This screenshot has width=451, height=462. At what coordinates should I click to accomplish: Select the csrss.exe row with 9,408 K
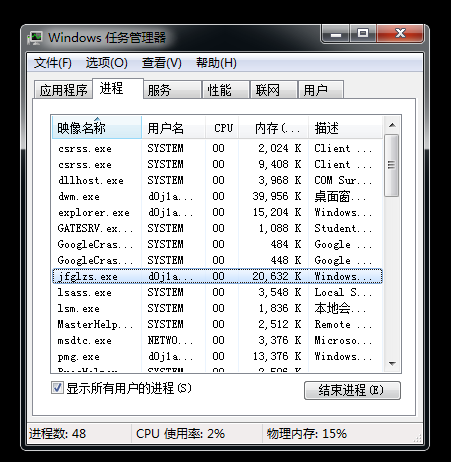coord(217,164)
